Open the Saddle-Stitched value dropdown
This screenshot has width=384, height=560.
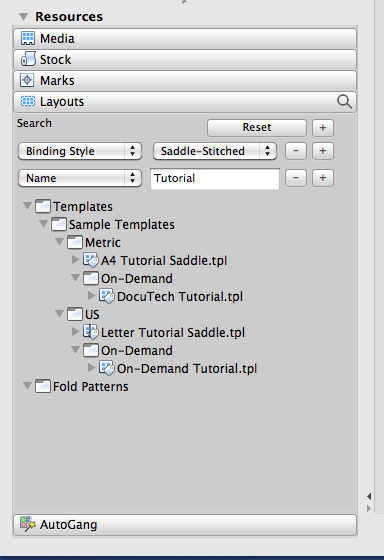coord(215,151)
